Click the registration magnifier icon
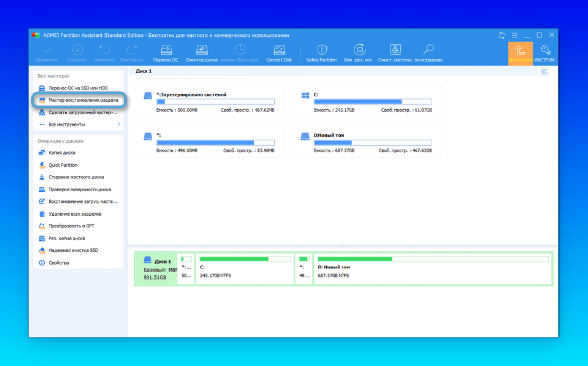Viewport: 588px width, 366px height. click(428, 49)
